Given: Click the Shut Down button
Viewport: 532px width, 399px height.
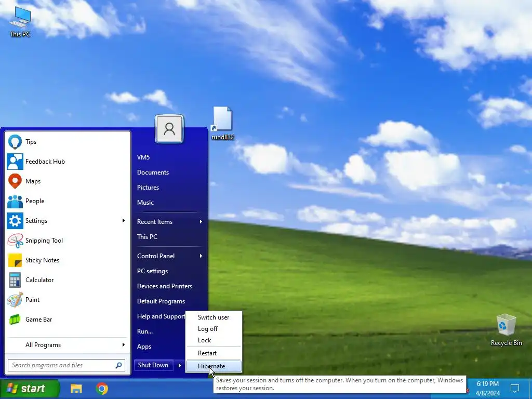Looking at the screenshot, I should point(153,365).
